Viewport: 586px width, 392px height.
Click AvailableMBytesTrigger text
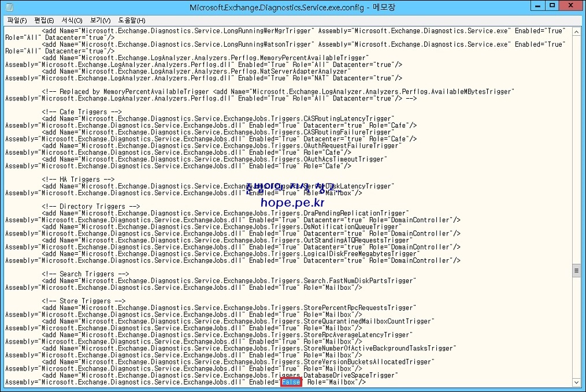pyautogui.click(x=472, y=91)
